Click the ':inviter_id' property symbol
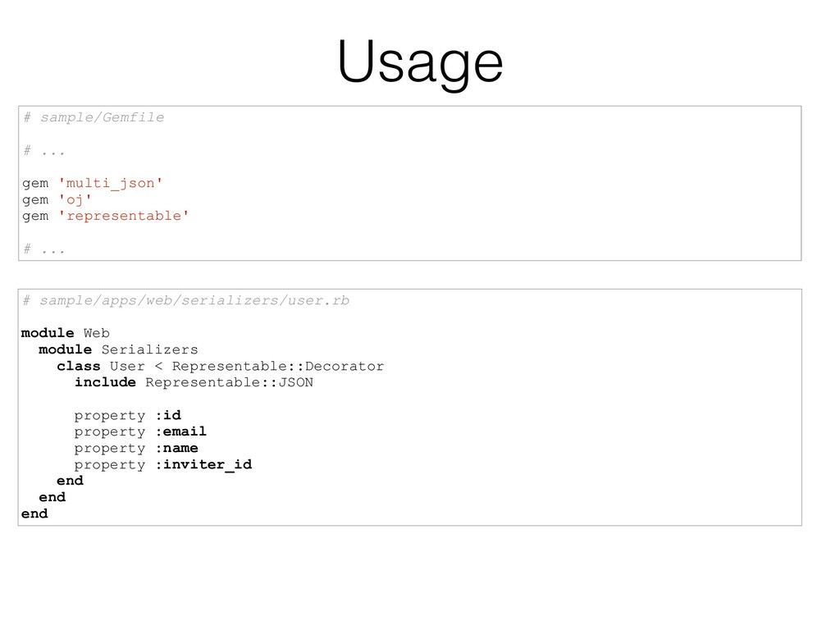 [203, 464]
